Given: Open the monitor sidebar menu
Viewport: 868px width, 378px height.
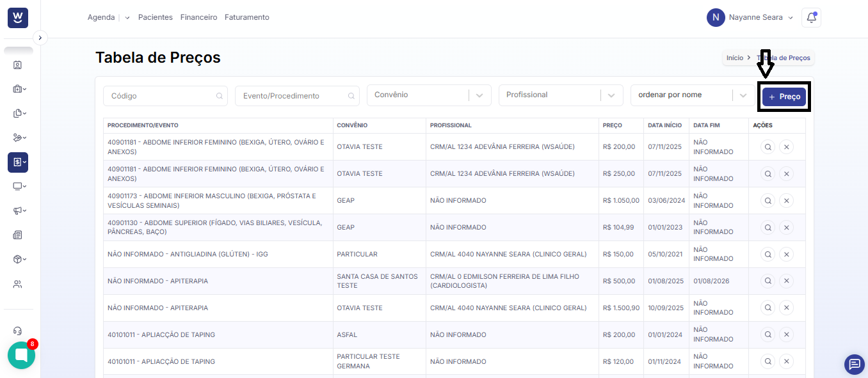Looking at the screenshot, I should tap(19, 186).
